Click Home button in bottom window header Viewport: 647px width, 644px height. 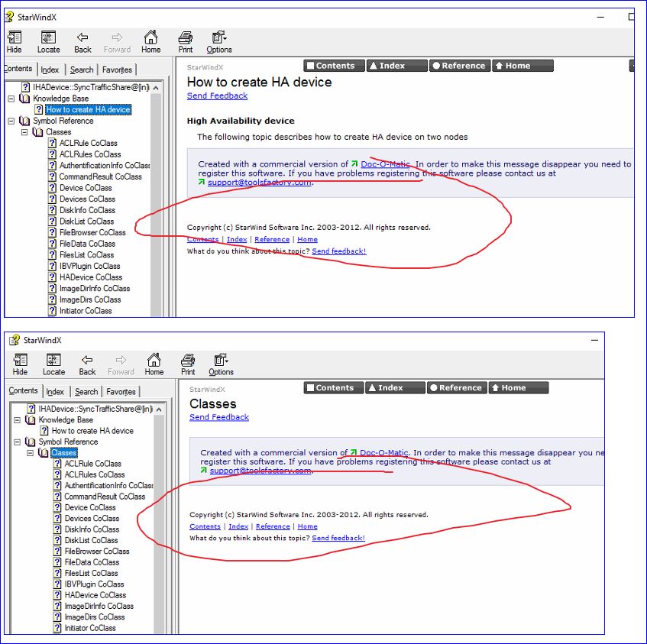click(519, 388)
